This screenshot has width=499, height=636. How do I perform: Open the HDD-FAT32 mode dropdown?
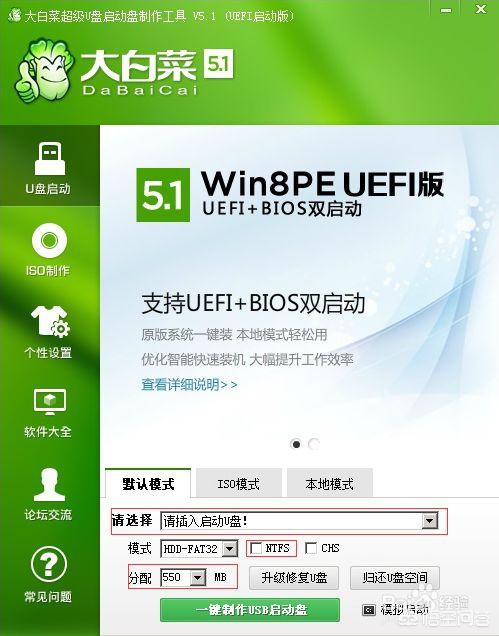coord(230,549)
